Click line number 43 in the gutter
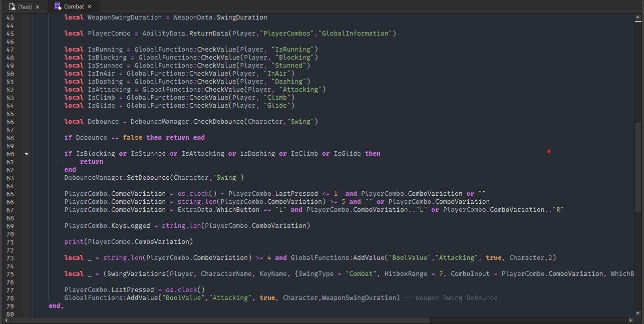 pyautogui.click(x=10, y=18)
